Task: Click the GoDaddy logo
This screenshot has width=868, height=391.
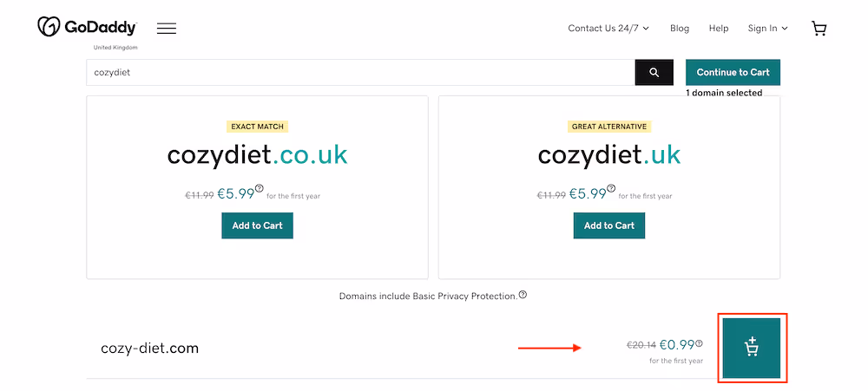Action: pyautogui.click(x=86, y=28)
